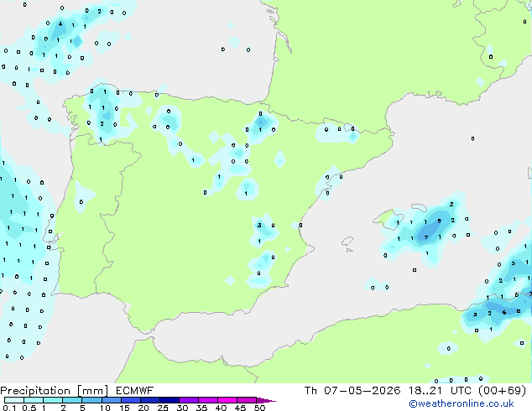Click the 'Th' weekday abbreviation
The image size is (532, 411).
pyautogui.click(x=310, y=391)
